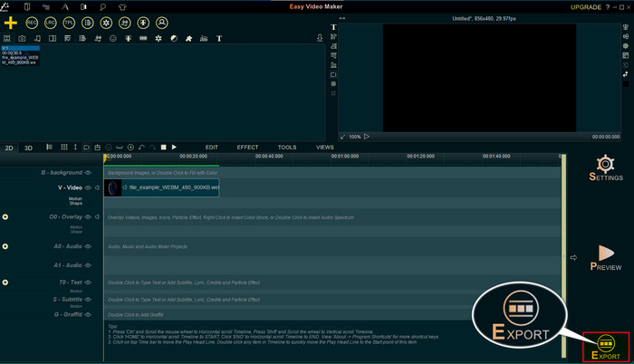Click the 100% preview zoom value

pos(355,137)
